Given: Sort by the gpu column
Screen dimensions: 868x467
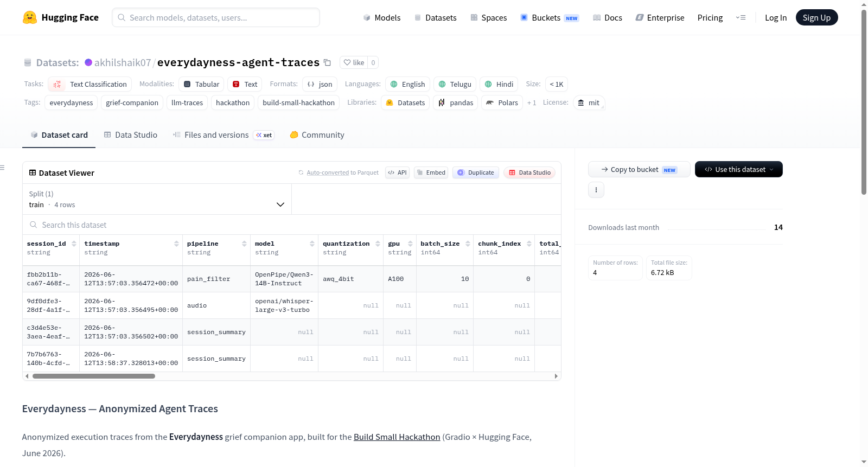Looking at the screenshot, I should point(410,244).
